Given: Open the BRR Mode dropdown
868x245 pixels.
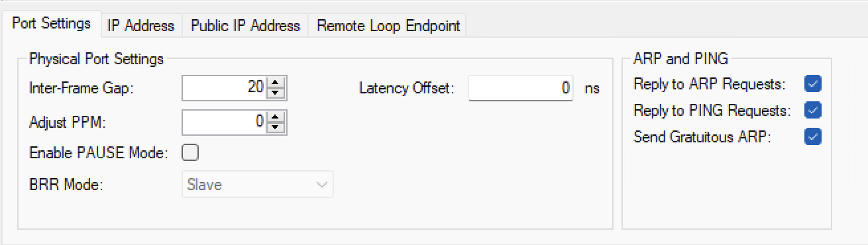Looking at the screenshot, I should (257, 185).
